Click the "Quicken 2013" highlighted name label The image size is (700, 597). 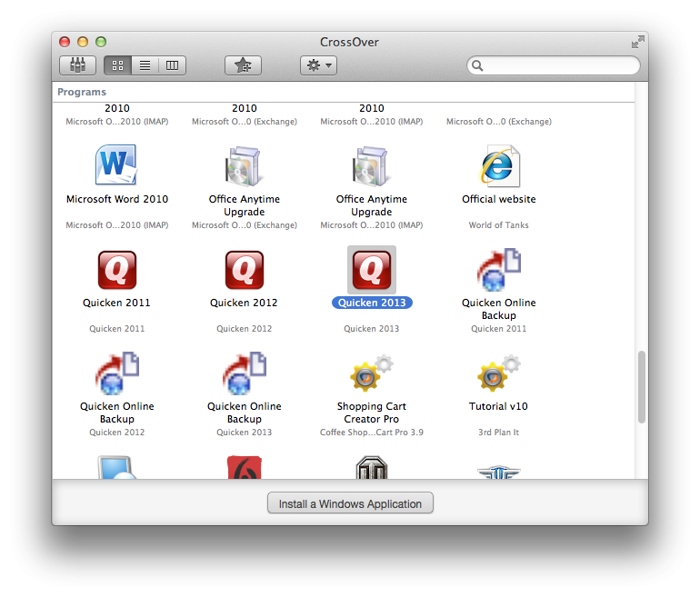click(372, 303)
